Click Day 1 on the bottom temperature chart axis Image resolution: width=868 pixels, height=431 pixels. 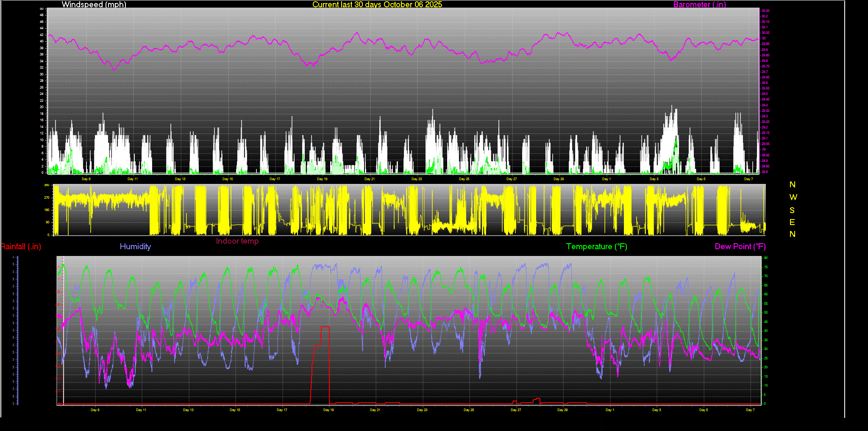click(x=609, y=410)
